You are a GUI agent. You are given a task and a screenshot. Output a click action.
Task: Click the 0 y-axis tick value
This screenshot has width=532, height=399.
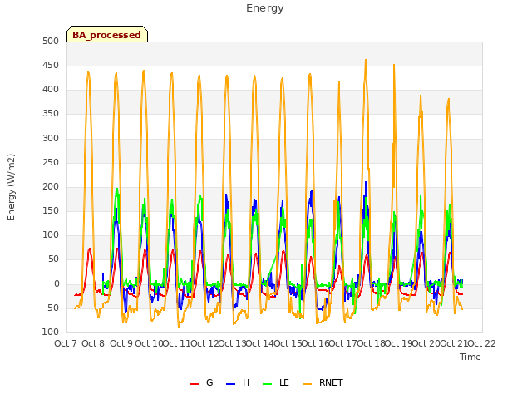[x=57, y=283]
